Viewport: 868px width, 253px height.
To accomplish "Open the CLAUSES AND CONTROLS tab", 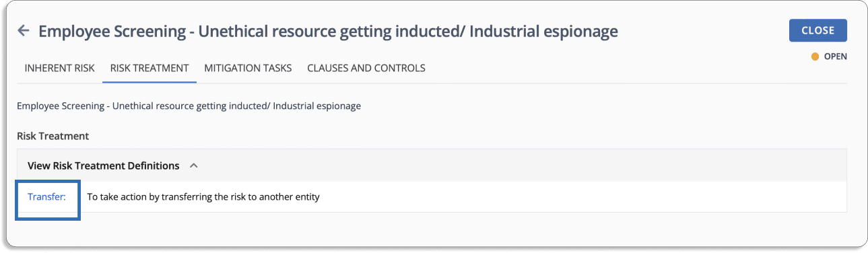I will [366, 68].
